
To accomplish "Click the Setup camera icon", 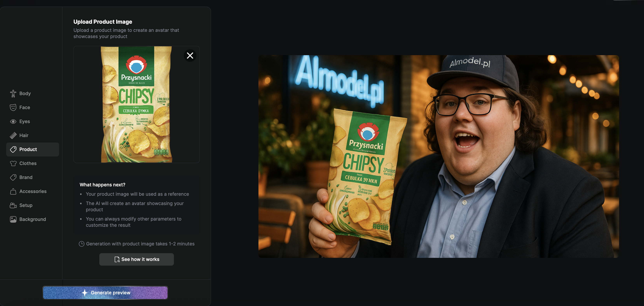I will (x=13, y=205).
